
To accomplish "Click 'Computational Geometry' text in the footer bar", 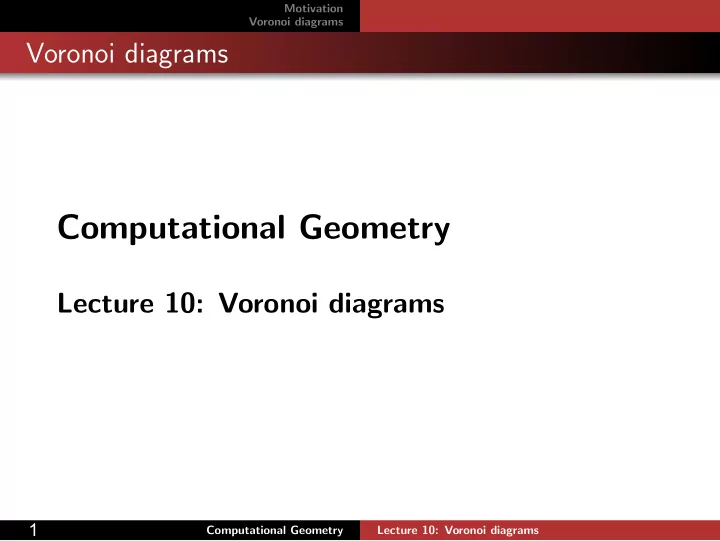I will click(x=275, y=530).
